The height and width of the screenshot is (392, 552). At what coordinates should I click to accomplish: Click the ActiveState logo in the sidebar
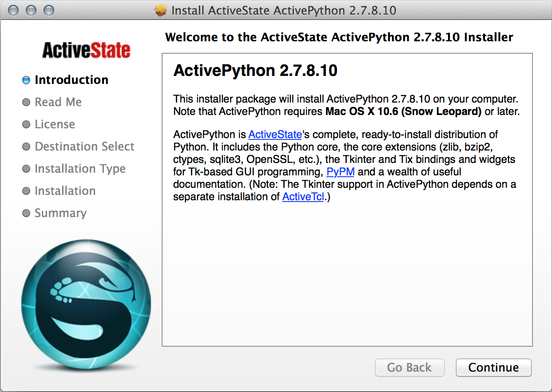86,51
